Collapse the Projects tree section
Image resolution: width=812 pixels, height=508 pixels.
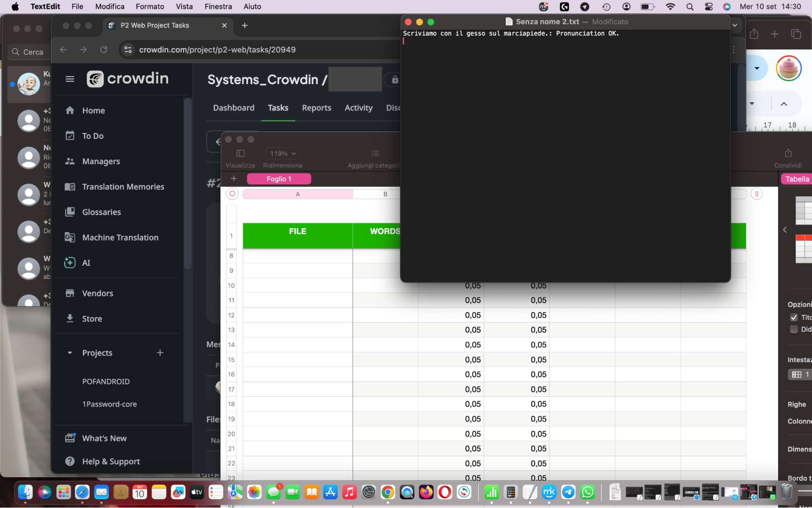click(70, 353)
